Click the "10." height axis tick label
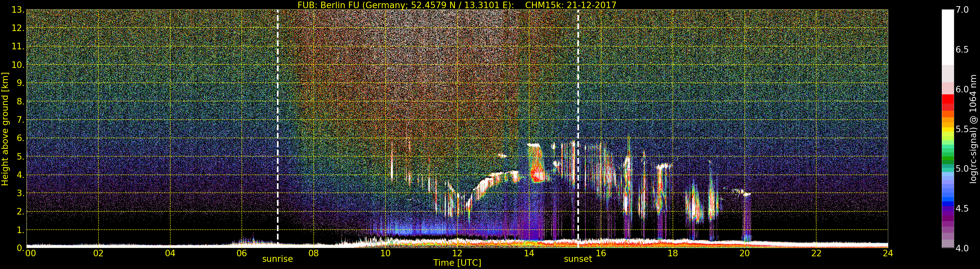This screenshot has width=980, height=269. click(x=18, y=65)
